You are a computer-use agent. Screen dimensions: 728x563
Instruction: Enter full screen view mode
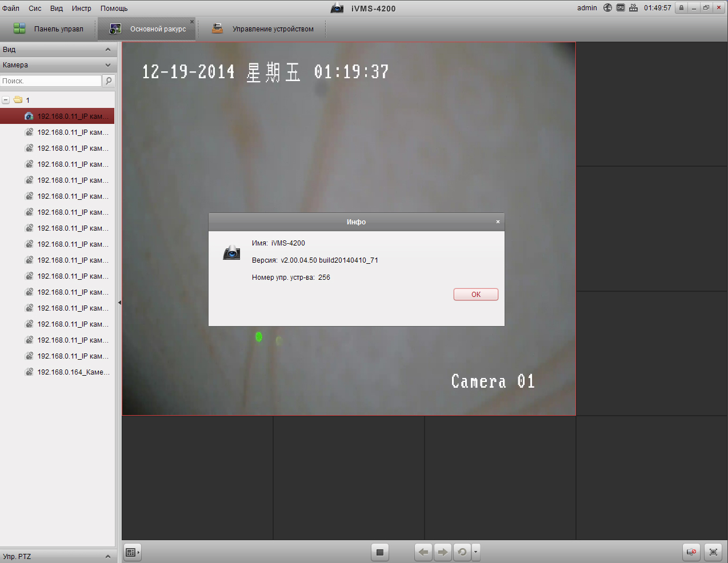713,552
